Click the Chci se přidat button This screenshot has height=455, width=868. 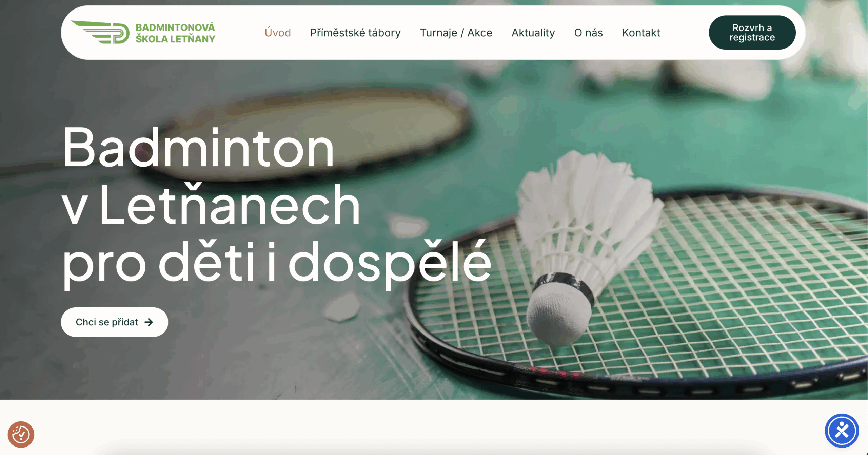click(115, 322)
